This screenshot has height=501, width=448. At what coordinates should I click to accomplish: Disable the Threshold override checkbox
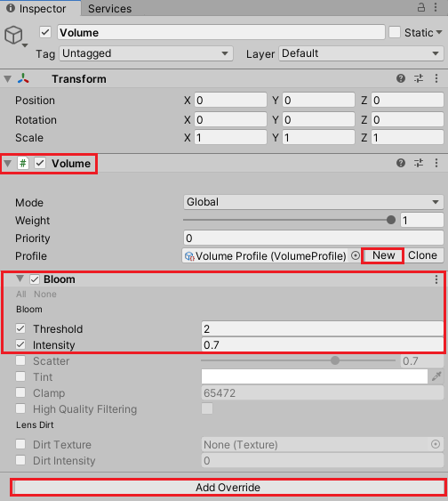point(20,328)
